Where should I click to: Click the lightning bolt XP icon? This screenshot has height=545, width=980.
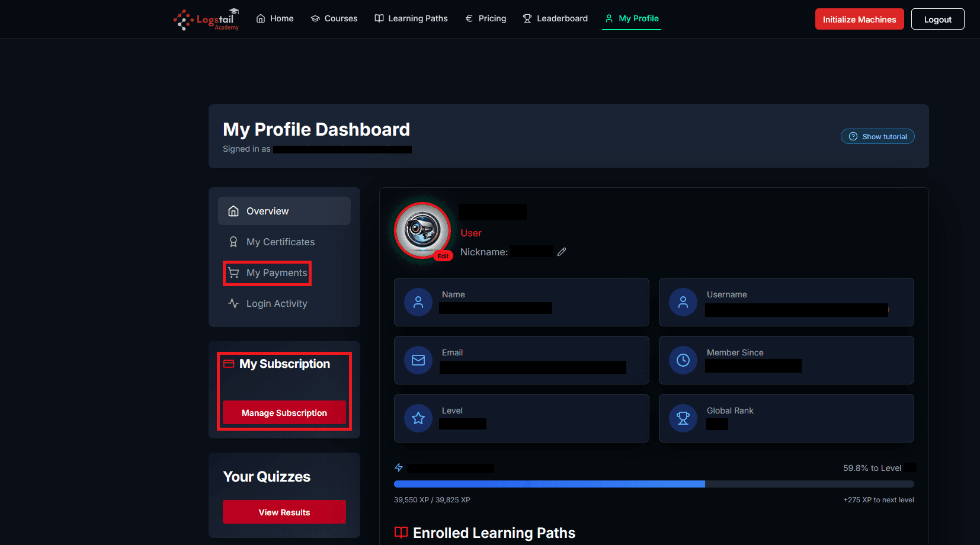pyautogui.click(x=399, y=467)
